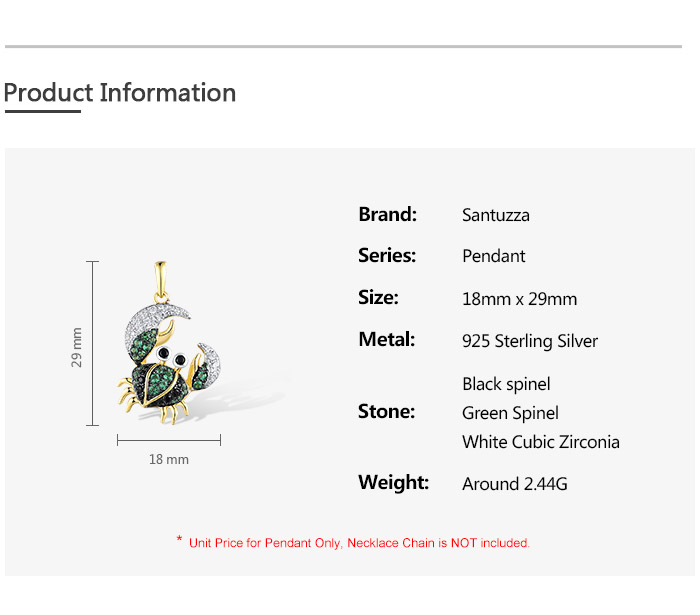Click the Around 2.44G weight value
Viewport: 700px width, 615px height.
click(515, 484)
